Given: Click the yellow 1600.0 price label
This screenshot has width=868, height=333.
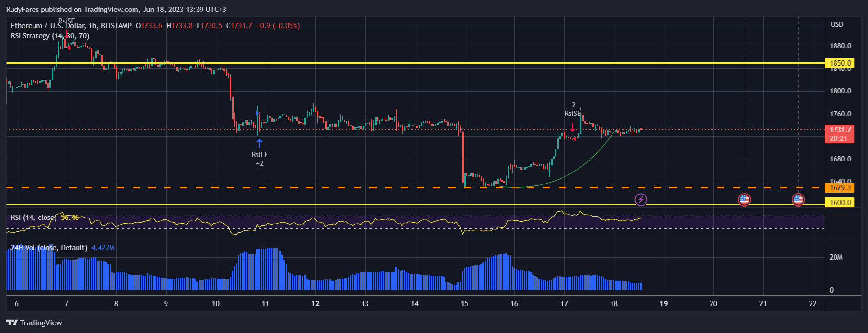Looking at the screenshot, I should [840, 203].
